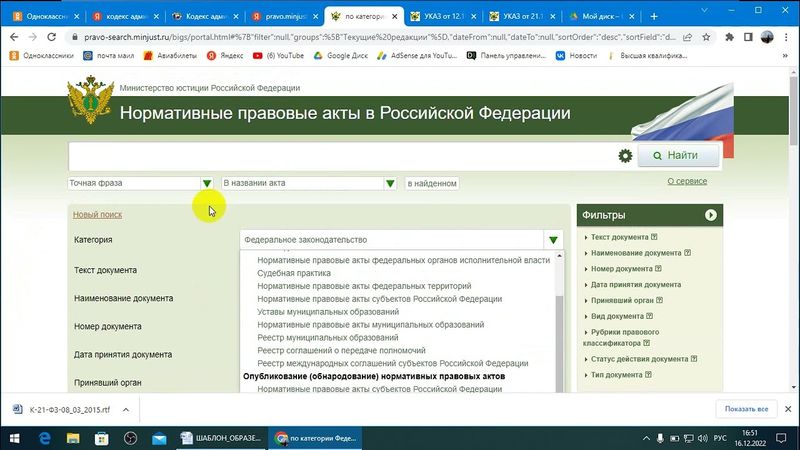The width and height of the screenshot is (800, 450).
Task: Open ШАБЛОН_ОБРАЗЕ Word document in taskbar
Action: click(x=221, y=438)
